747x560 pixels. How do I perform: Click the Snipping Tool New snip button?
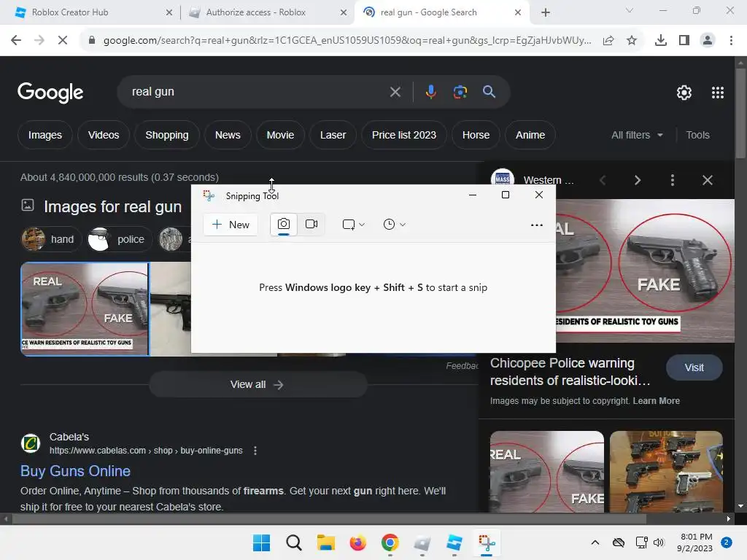[231, 225]
